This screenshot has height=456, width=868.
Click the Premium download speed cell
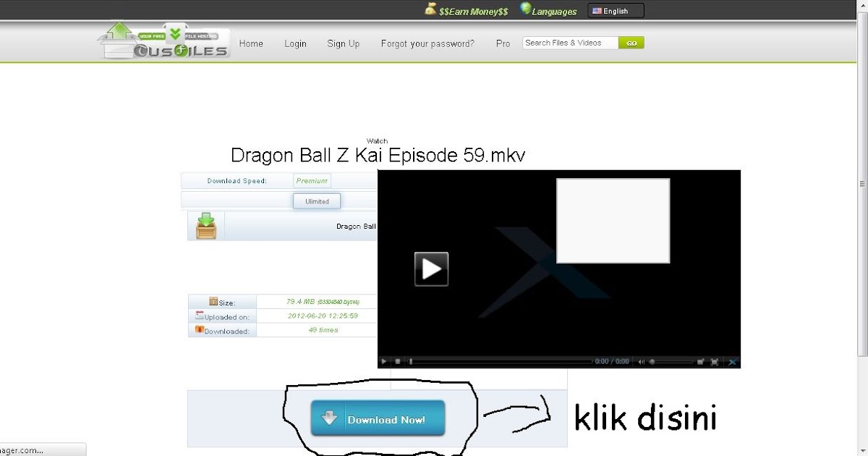pos(312,181)
